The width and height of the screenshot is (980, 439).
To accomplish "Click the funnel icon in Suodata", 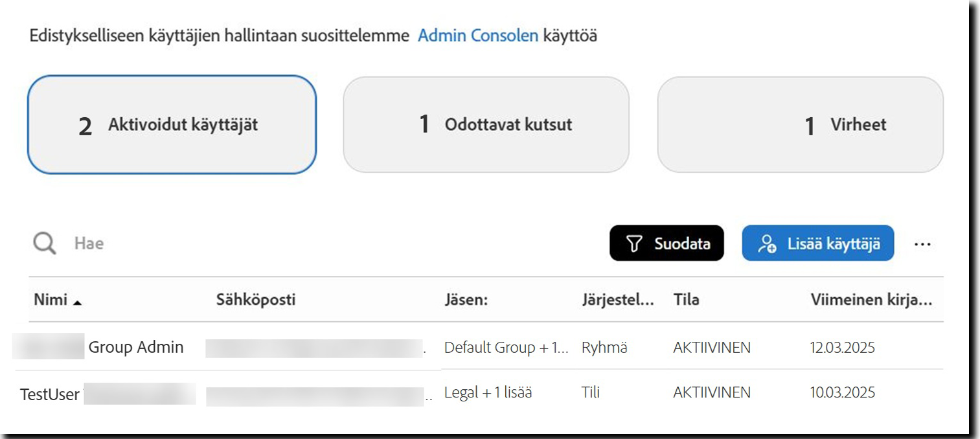I will click(634, 243).
